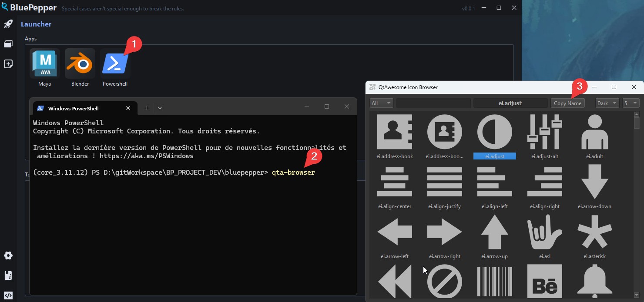Image resolution: width=644 pixels, height=302 pixels.
Task: Open BluePepper settings gear icon
Action: (x=8, y=256)
